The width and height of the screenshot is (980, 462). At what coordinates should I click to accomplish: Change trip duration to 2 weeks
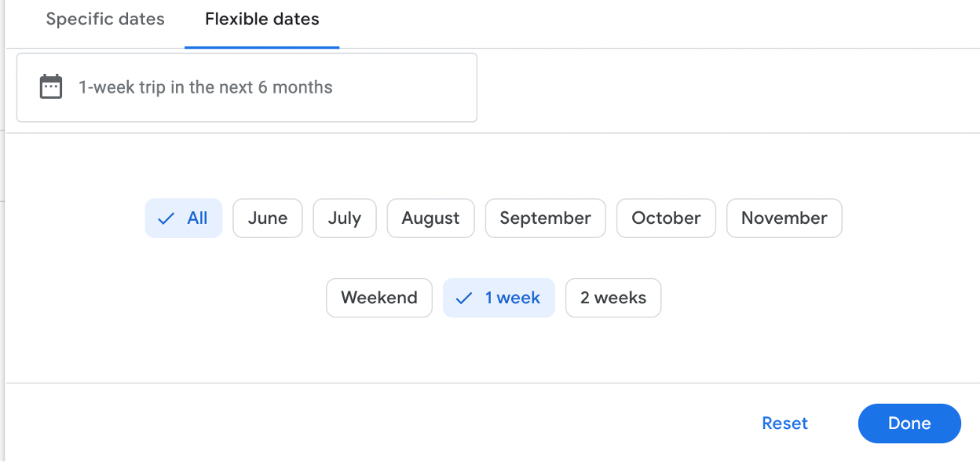(613, 299)
